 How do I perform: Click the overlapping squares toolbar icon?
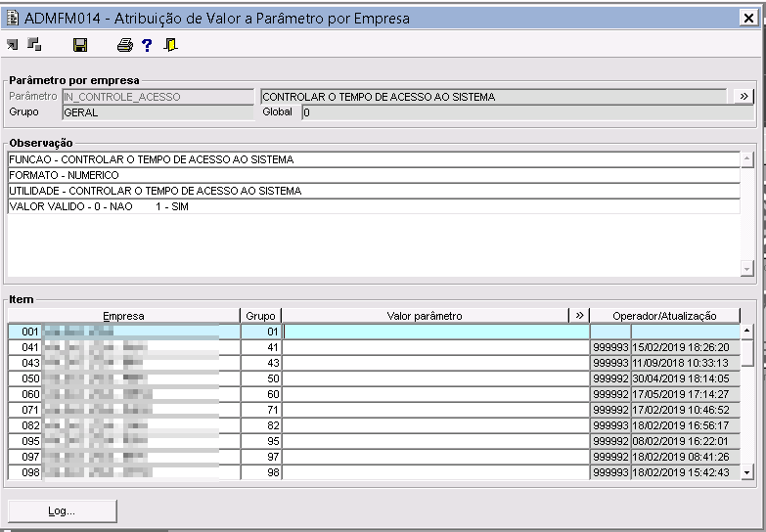click(34, 44)
